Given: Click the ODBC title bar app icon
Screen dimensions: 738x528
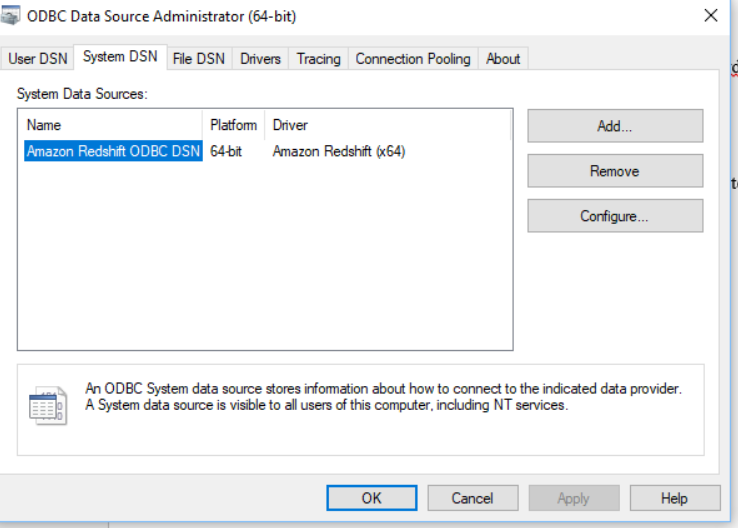Looking at the screenshot, I should 10,16.
